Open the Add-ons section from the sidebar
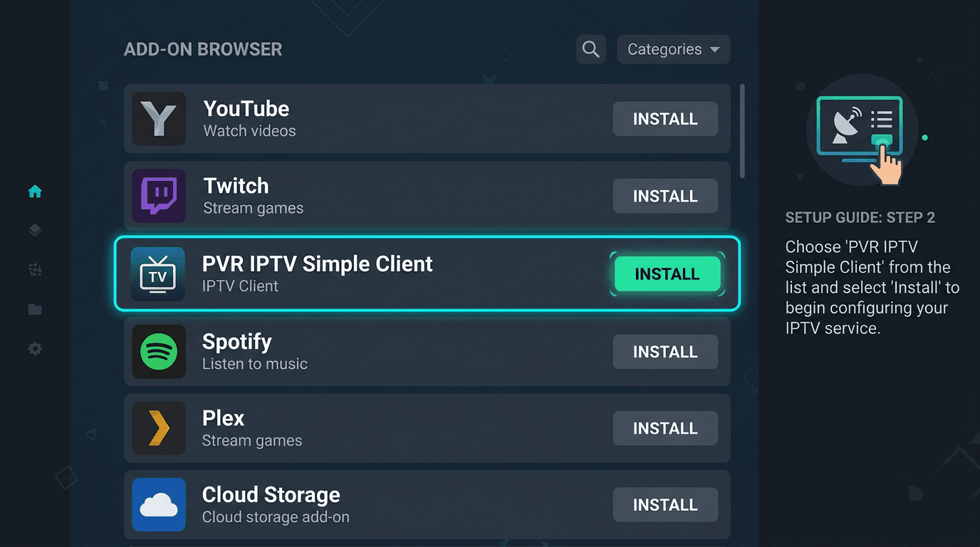The height and width of the screenshot is (547, 980). tap(33, 230)
